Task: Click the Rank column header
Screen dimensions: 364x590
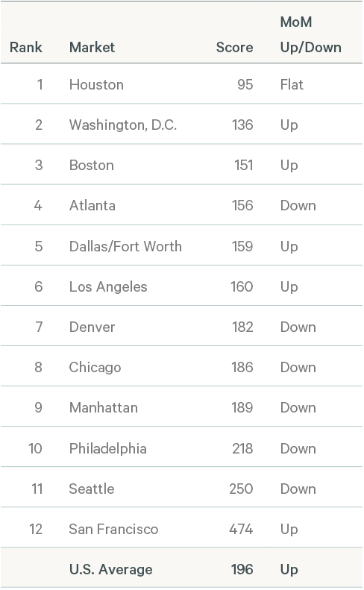Action: 26,48
